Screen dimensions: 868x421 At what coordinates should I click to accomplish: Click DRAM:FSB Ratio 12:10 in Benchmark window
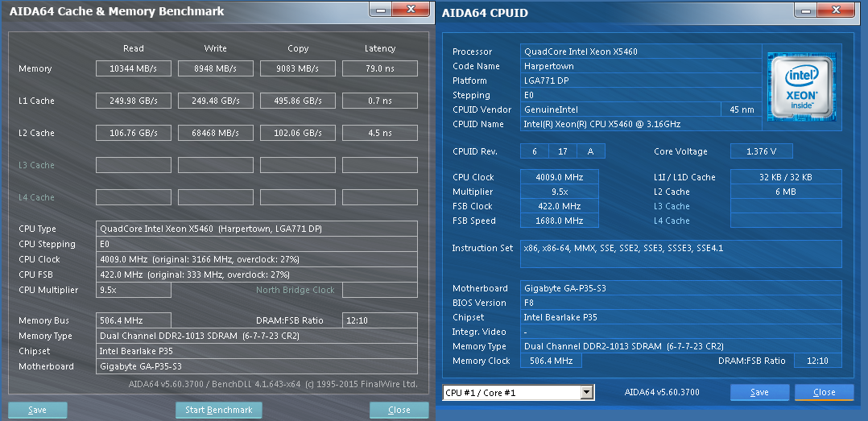pos(380,320)
